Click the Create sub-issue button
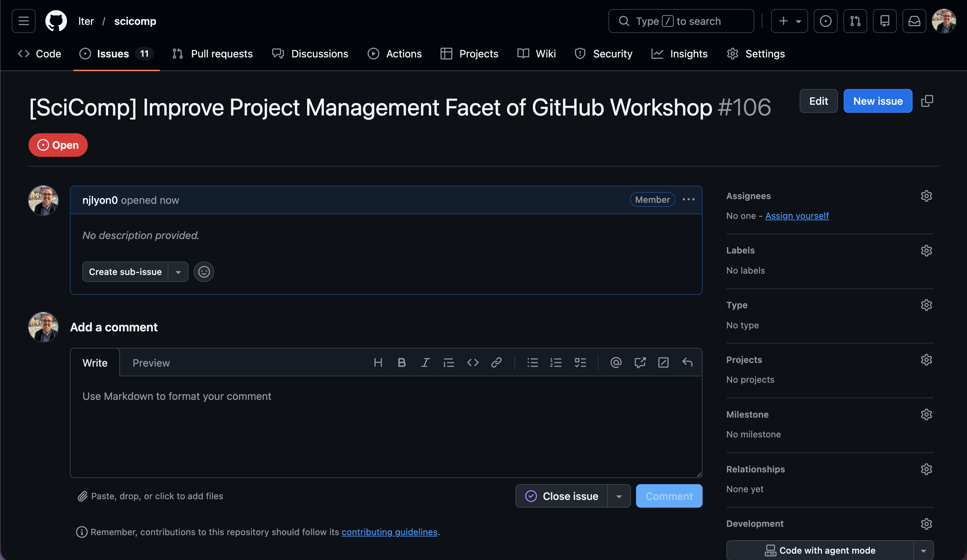967x560 pixels. [x=125, y=272]
